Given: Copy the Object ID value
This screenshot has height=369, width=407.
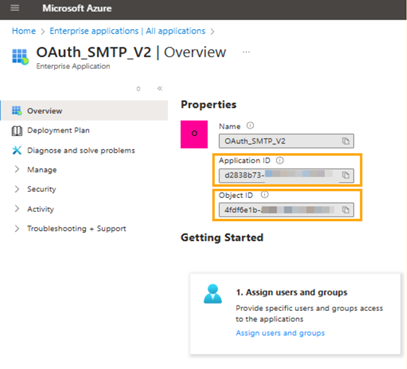Looking at the screenshot, I should click(346, 210).
